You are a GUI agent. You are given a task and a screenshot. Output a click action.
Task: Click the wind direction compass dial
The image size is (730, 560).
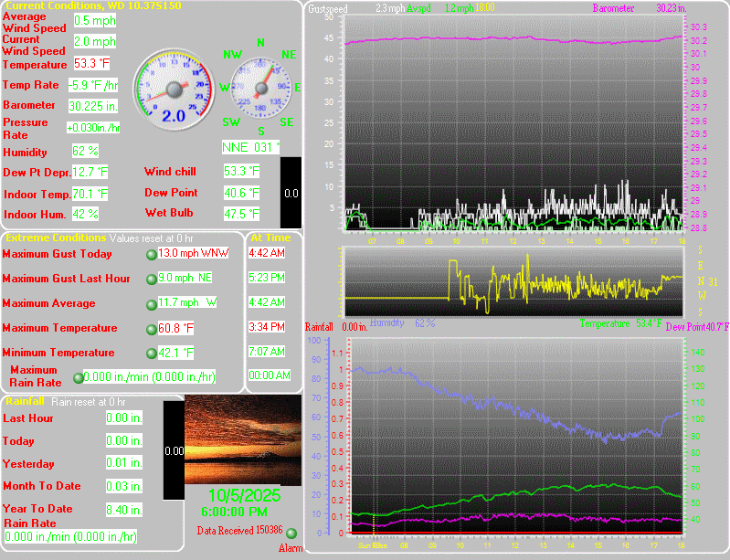(260, 89)
